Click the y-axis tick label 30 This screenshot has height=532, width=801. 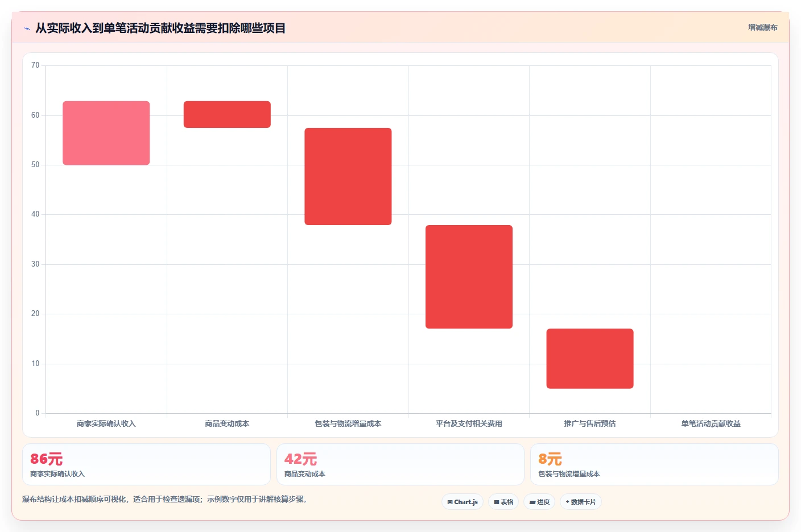pyautogui.click(x=35, y=264)
